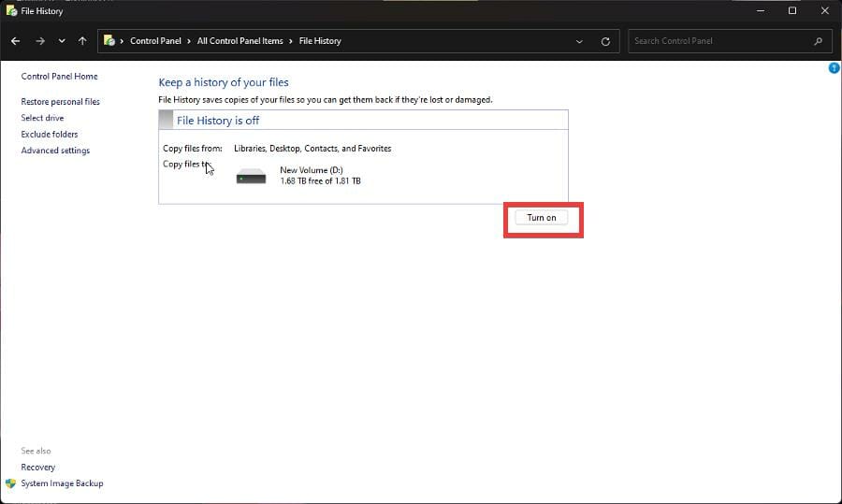Screen dimensions: 842x504
Task: Click the File History is off status text
Action: 218,121
